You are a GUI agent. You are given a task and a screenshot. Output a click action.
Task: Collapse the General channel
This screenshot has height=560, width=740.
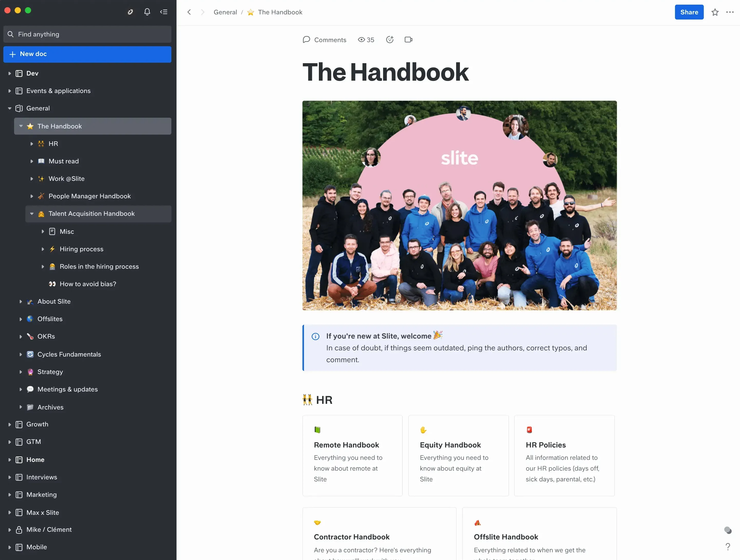10,108
